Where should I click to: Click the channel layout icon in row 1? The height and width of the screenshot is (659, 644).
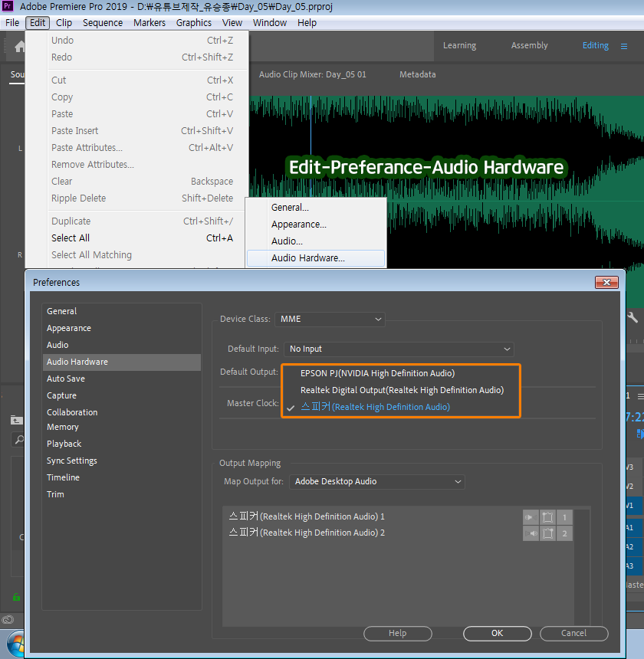point(547,517)
